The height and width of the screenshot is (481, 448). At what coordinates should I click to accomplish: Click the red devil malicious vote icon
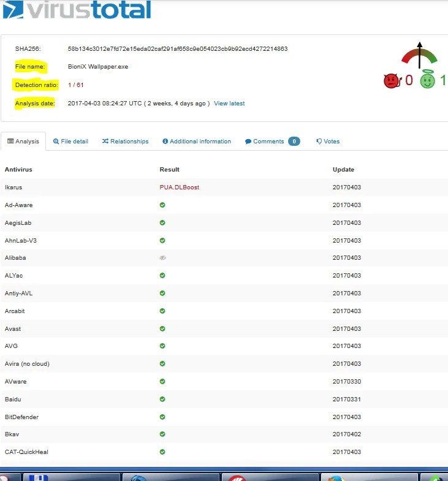point(392,81)
